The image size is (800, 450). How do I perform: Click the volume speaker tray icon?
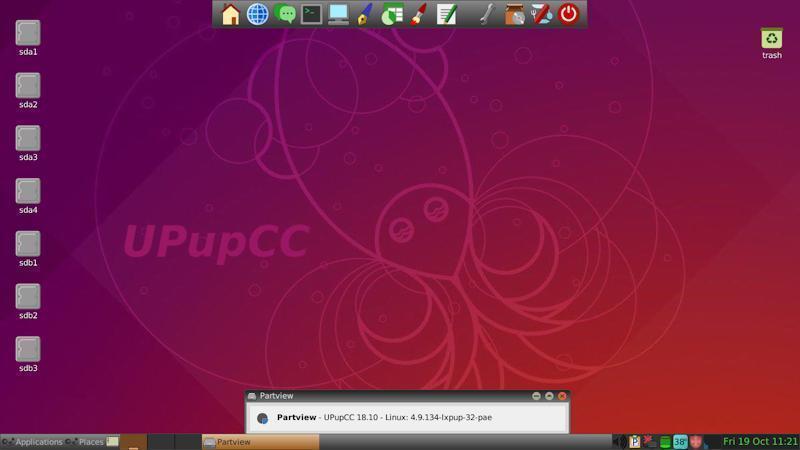pyautogui.click(x=619, y=442)
